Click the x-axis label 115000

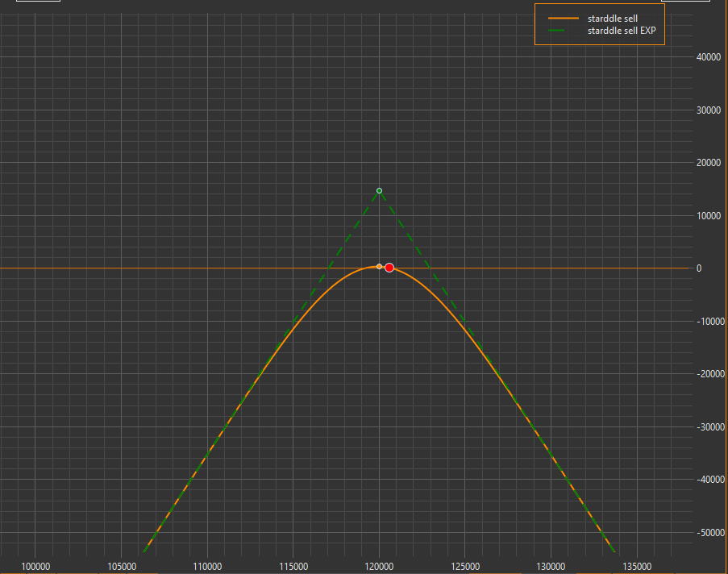[x=293, y=567]
